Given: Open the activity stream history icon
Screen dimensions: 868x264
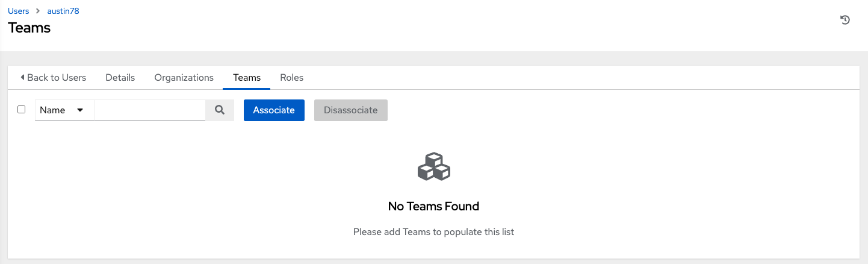Looking at the screenshot, I should (845, 20).
